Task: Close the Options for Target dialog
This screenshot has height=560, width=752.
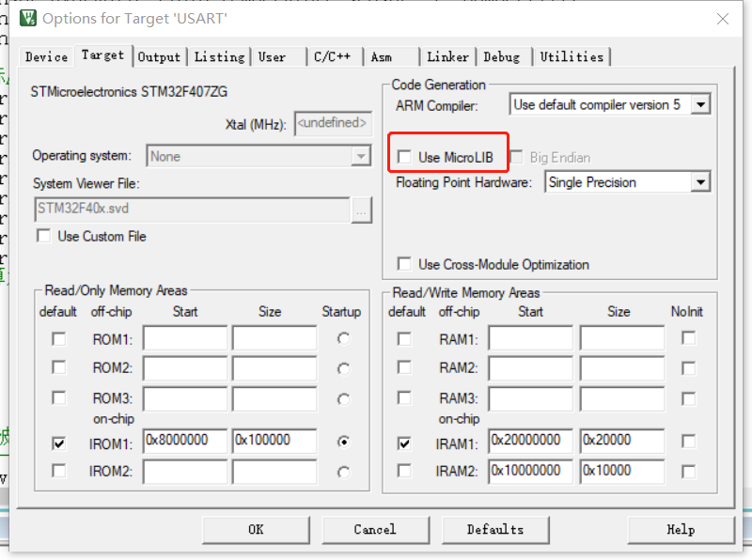Action: (x=722, y=19)
